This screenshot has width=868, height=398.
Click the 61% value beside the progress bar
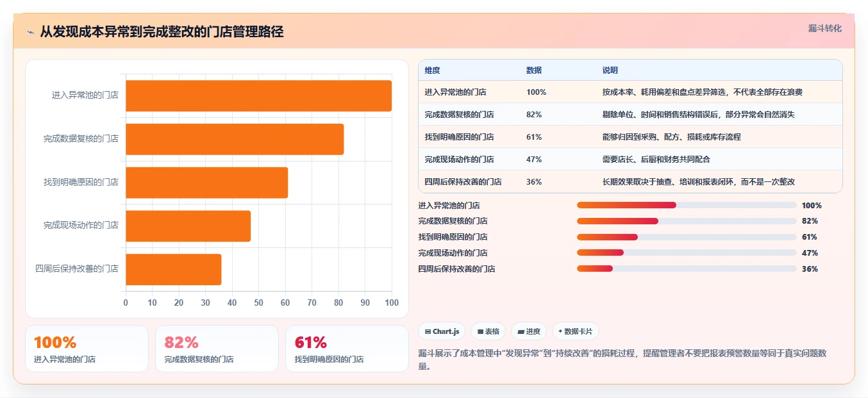810,237
